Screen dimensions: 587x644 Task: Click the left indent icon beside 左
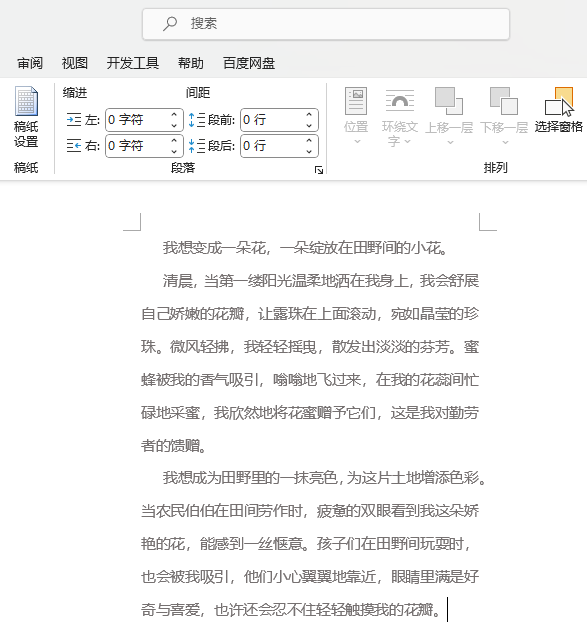tap(74, 120)
